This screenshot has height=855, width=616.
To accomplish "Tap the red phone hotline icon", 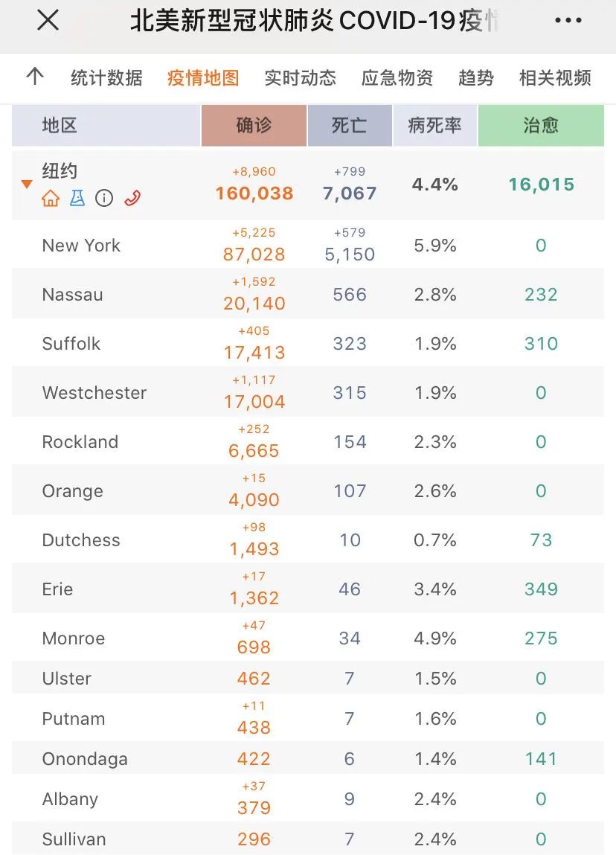I will [132, 198].
